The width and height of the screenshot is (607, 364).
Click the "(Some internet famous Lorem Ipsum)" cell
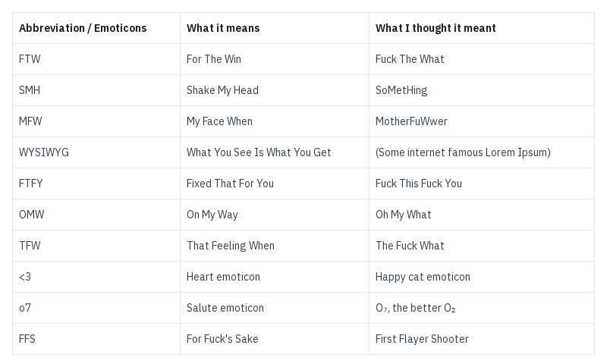click(x=463, y=152)
